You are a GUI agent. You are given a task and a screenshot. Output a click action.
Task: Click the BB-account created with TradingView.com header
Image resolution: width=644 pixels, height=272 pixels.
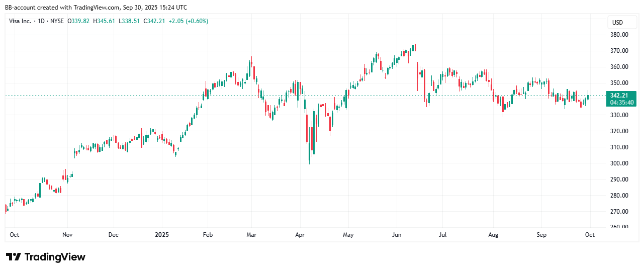pyautogui.click(x=96, y=7)
